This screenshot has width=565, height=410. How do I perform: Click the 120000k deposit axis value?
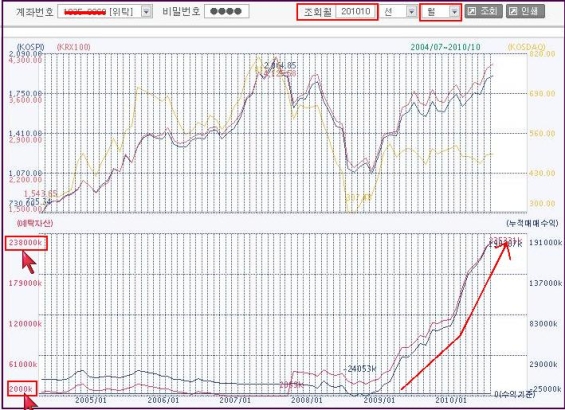coord(25,324)
